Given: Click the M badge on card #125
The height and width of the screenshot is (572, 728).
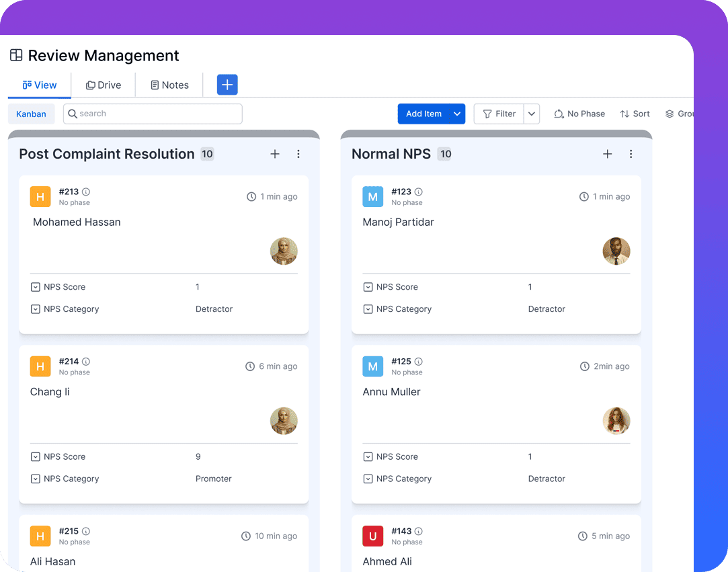Looking at the screenshot, I should (373, 366).
